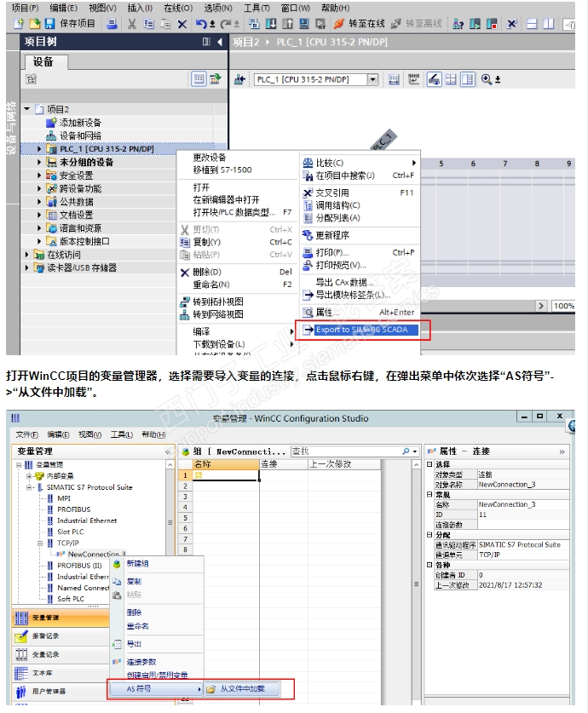Click the 保存项目 save button
The height and width of the screenshot is (713, 588).
tap(70, 24)
